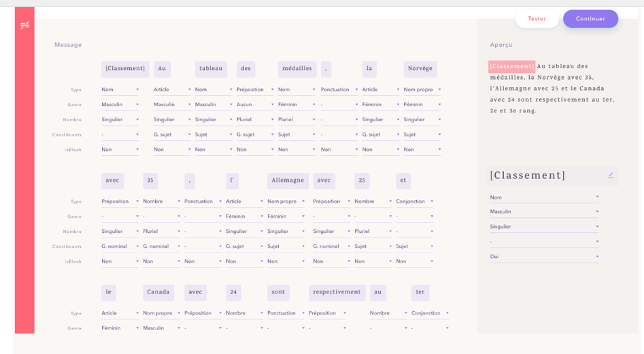Click the pencil edit icon beside [Classement]
Screen dimensions: 644x354
point(611,175)
